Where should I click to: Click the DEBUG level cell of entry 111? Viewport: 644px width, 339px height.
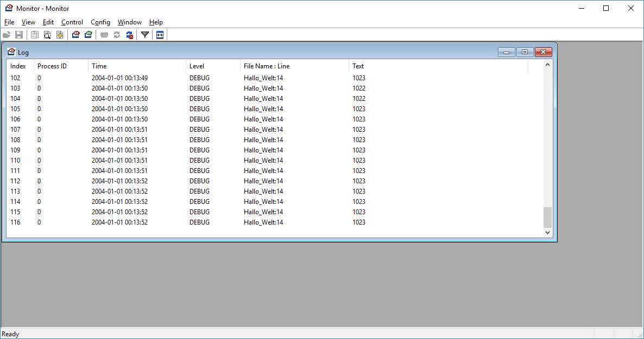(x=199, y=171)
